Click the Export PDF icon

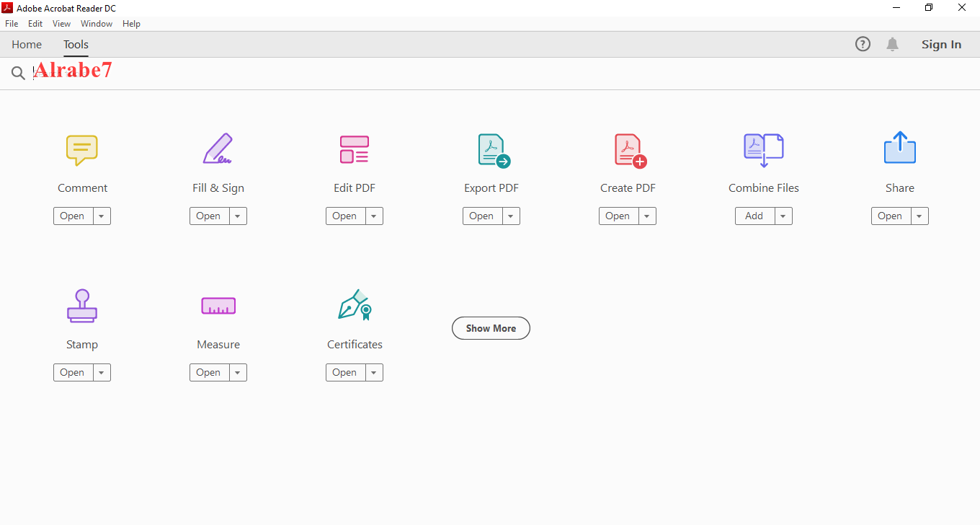pos(494,151)
